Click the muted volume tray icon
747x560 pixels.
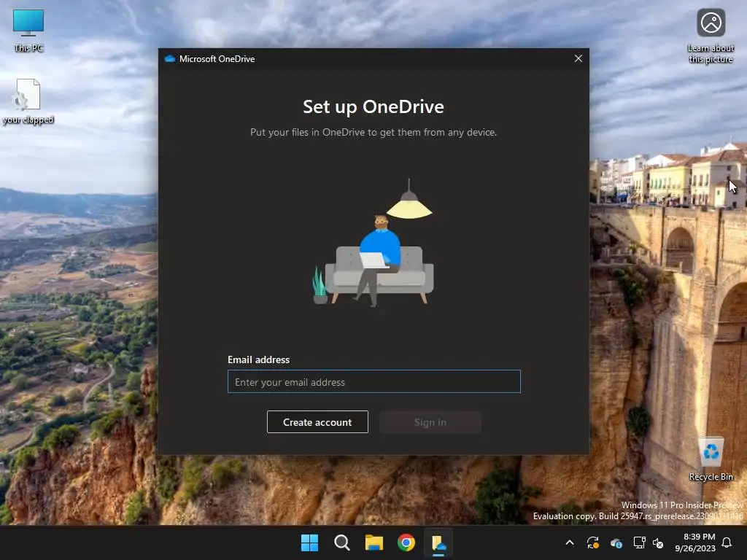(x=658, y=542)
